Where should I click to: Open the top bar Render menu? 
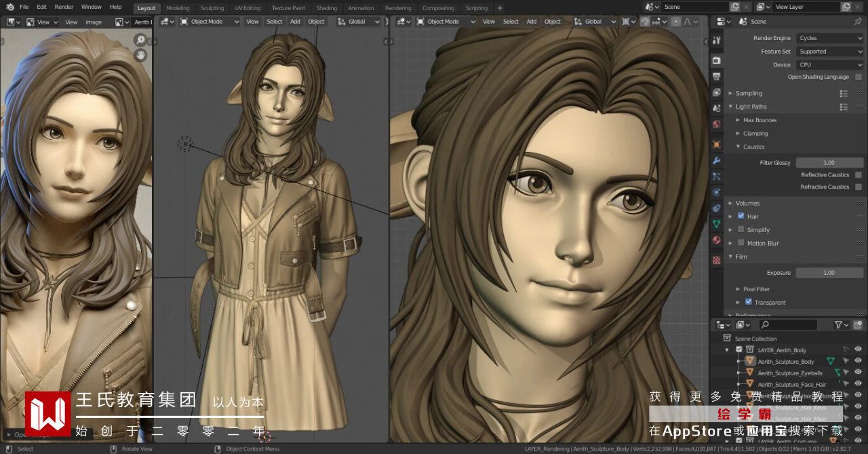[64, 7]
